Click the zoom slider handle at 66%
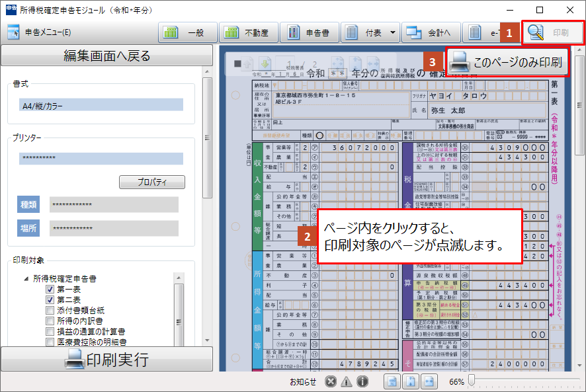Viewport: 586px width, 392px height. pyautogui.click(x=472, y=380)
